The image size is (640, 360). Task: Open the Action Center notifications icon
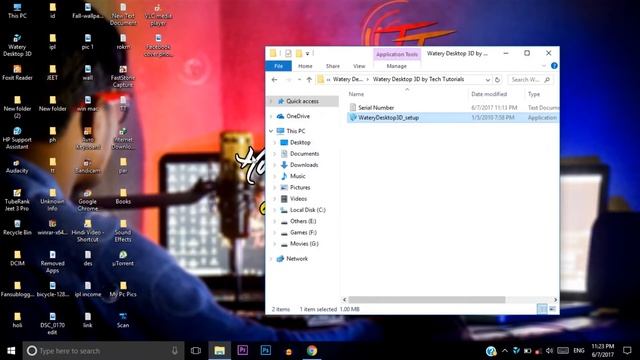(627, 351)
